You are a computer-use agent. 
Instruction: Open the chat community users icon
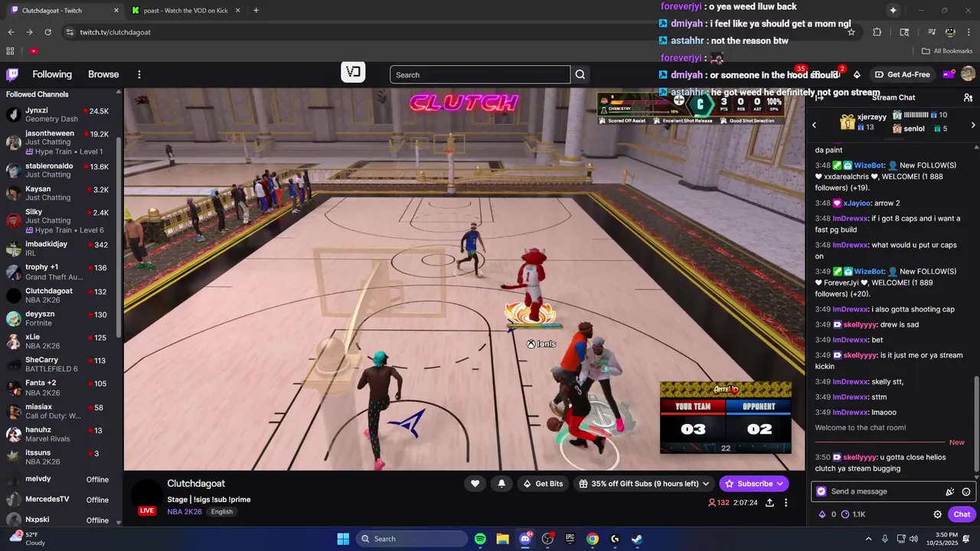click(x=968, y=97)
